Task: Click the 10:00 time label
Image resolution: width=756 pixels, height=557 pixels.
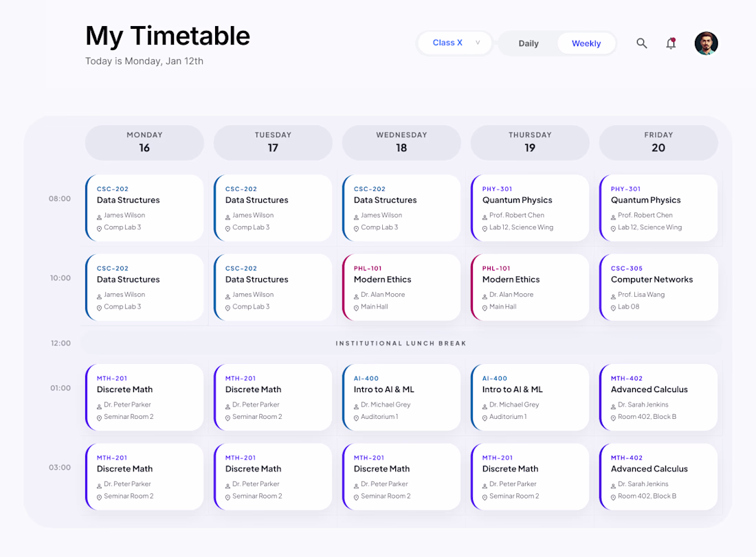Action: [60, 278]
